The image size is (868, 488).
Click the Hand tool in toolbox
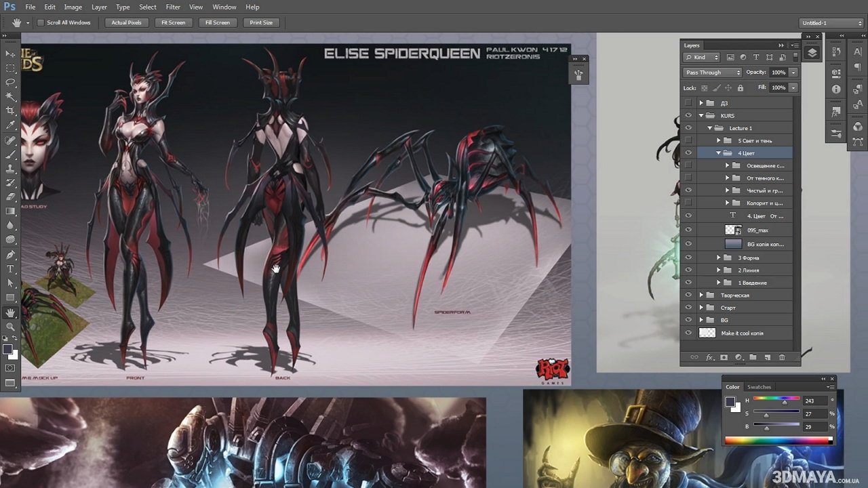(x=10, y=312)
